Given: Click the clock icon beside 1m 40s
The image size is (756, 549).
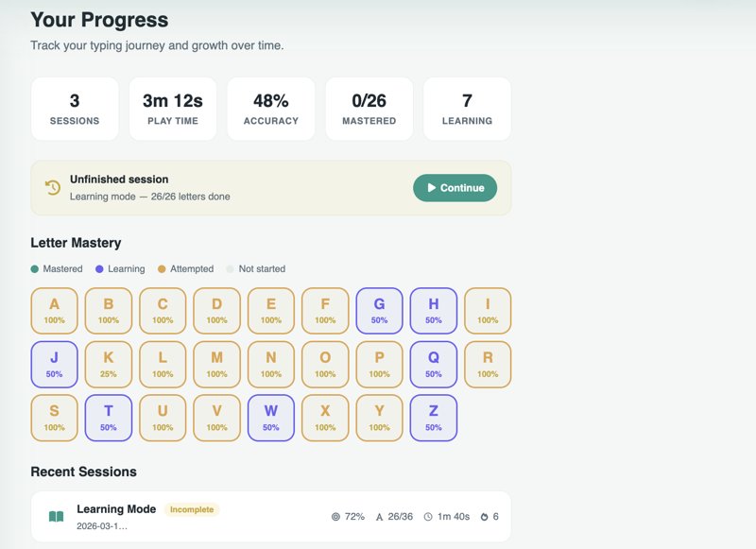Looking at the screenshot, I should pyautogui.click(x=428, y=517).
